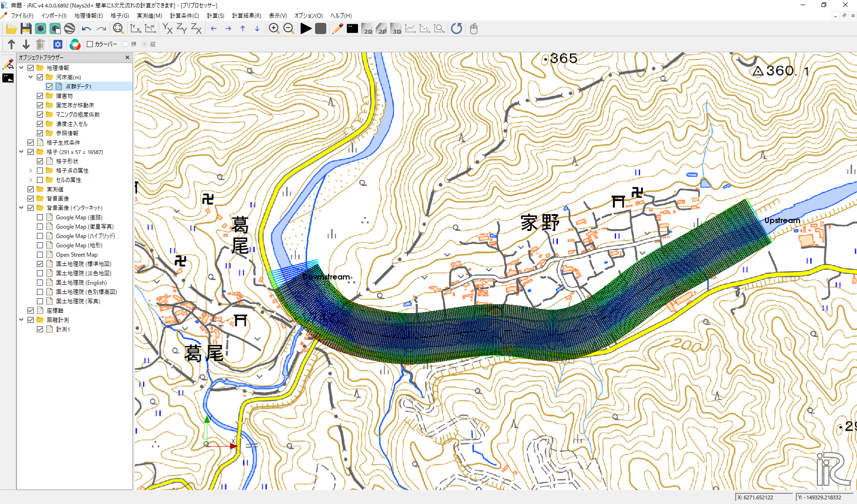
Task: Click the save project floppy disk icon
Action: point(26,29)
